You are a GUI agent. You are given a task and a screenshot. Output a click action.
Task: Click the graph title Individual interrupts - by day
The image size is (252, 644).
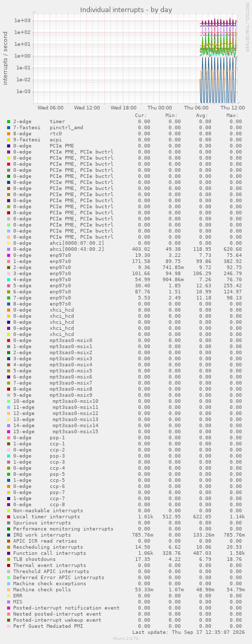tap(126, 10)
